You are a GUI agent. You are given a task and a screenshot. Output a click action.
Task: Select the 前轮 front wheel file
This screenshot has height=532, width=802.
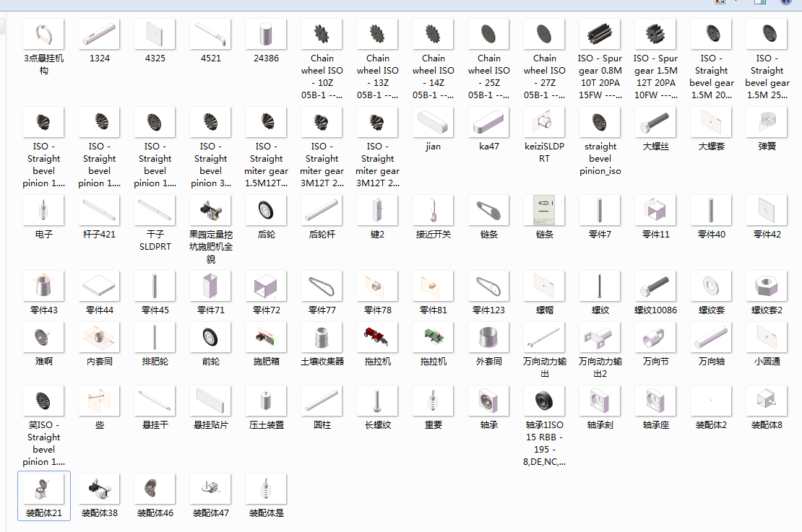point(210,338)
